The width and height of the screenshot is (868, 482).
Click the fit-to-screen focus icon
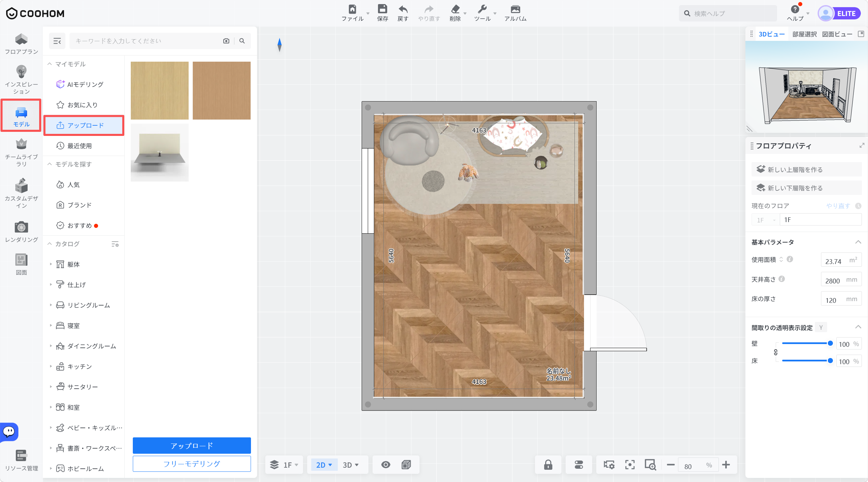pyautogui.click(x=630, y=465)
